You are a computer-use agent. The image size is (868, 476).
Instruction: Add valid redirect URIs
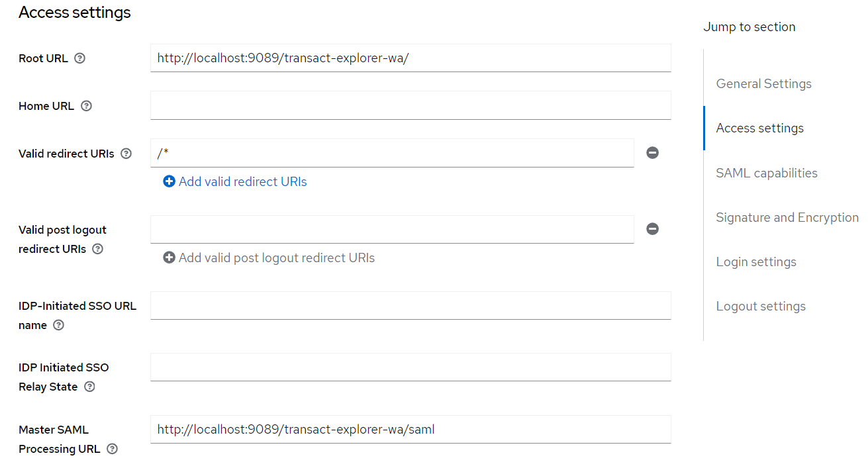(x=235, y=181)
